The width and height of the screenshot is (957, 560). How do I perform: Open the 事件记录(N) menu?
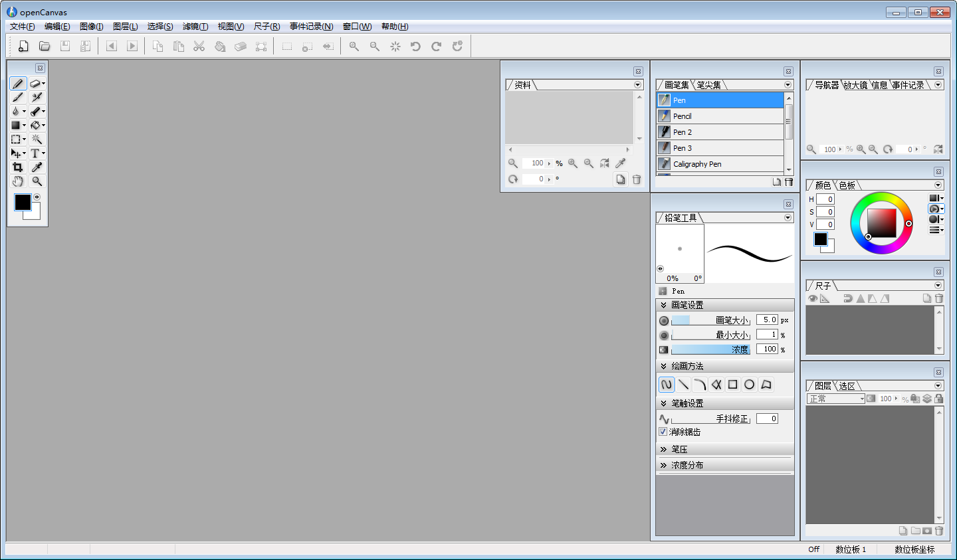coord(311,27)
